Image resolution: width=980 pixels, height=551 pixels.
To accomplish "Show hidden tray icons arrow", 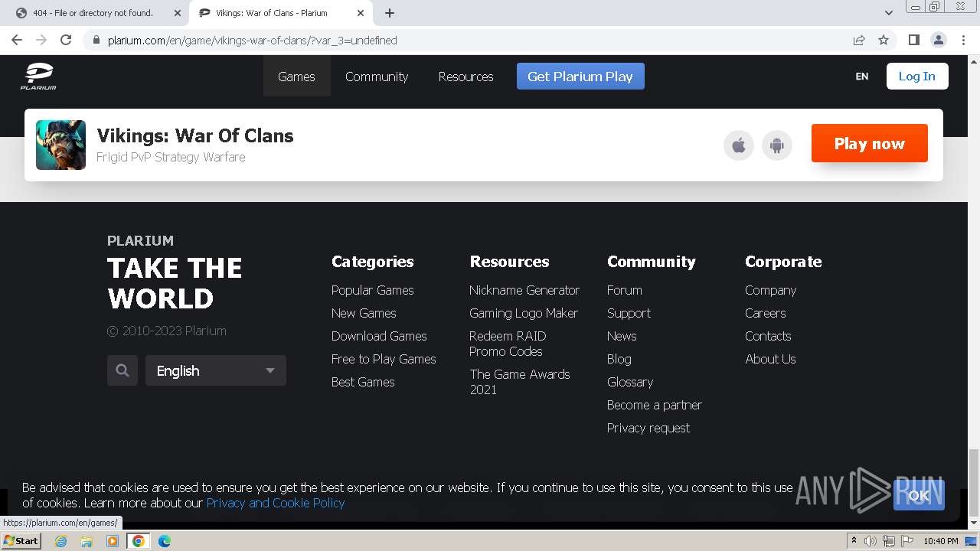I will [854, 541].
